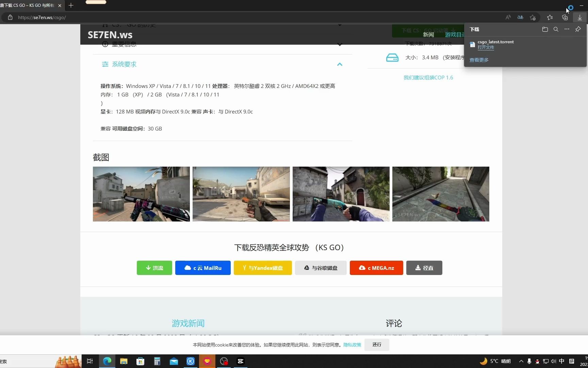Expand the 重要信息 section chevron
Viewport: 588px width, 368px height.
(340, 45)
